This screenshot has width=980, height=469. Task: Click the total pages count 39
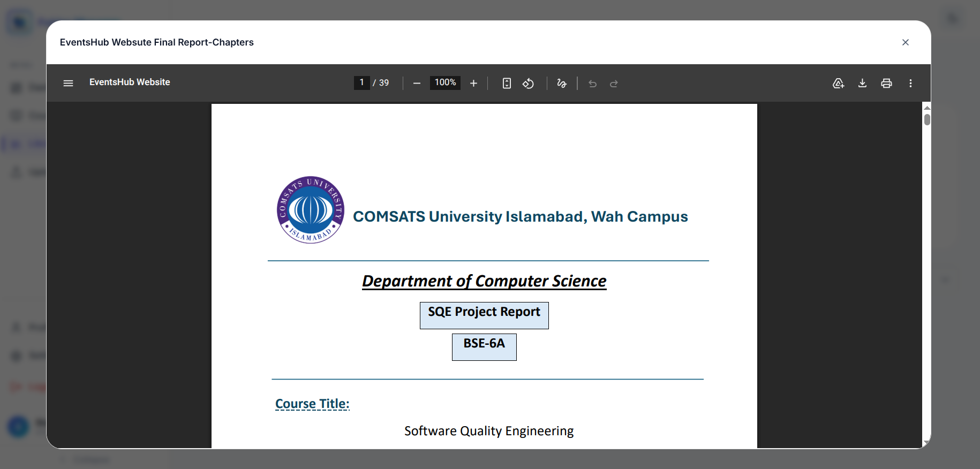click(x=384, y=82)
